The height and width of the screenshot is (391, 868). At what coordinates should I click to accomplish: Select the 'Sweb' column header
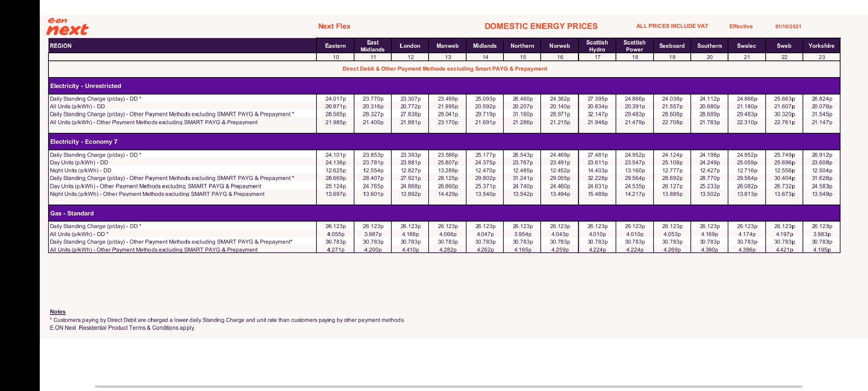(x=784, y=46)
